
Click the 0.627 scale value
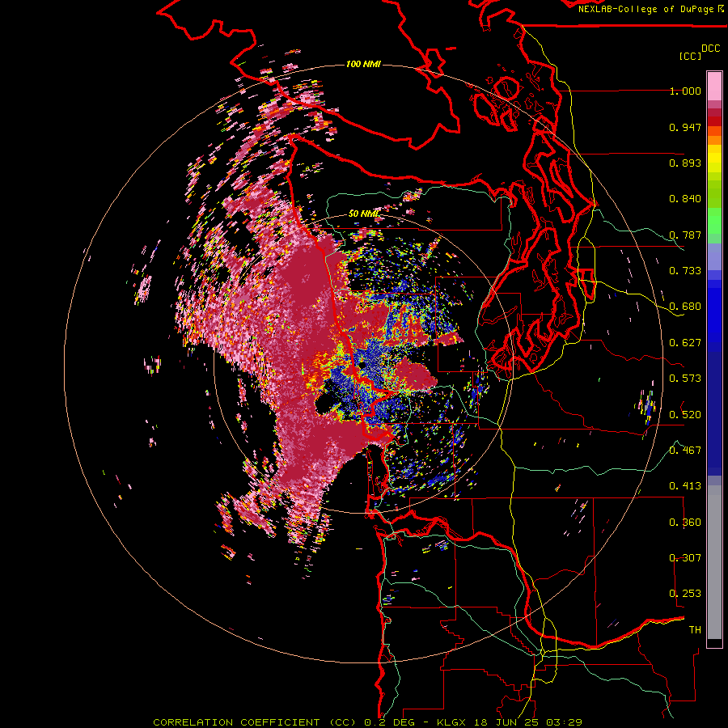point(685,343)
